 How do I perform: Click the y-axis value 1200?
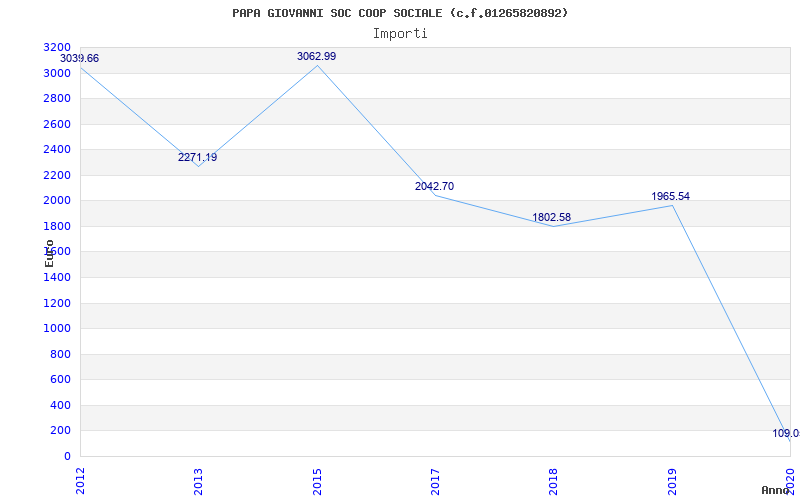pyautogui.click(x=58, y=304)
